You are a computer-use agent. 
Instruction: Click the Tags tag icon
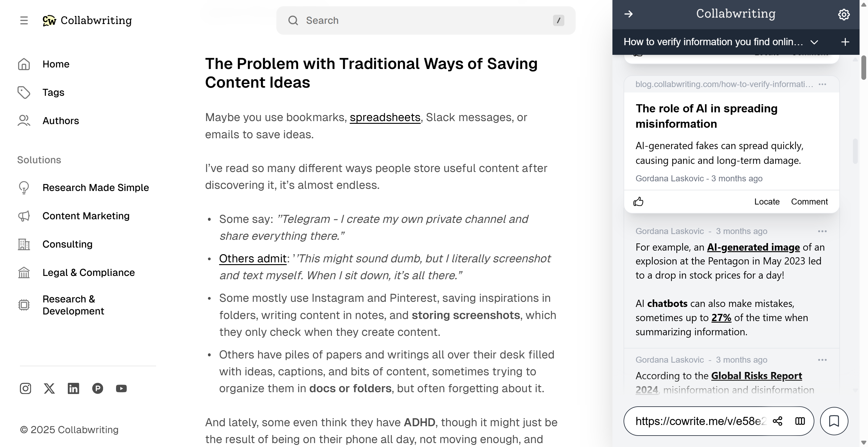click(x=24, y=92)
